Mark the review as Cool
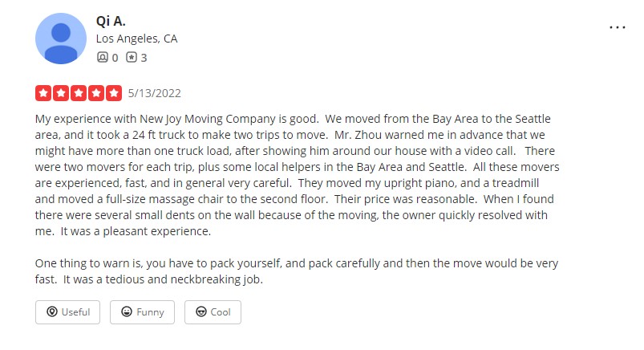 [213, 312]
